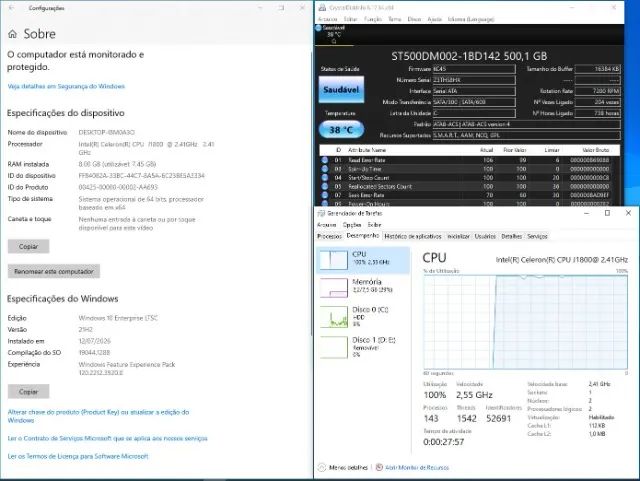Image resolution: width=640 pixels, height=481 pixels.
Task: Click the Task Manager app icon in title bar
Action: [x=321, y=213]
